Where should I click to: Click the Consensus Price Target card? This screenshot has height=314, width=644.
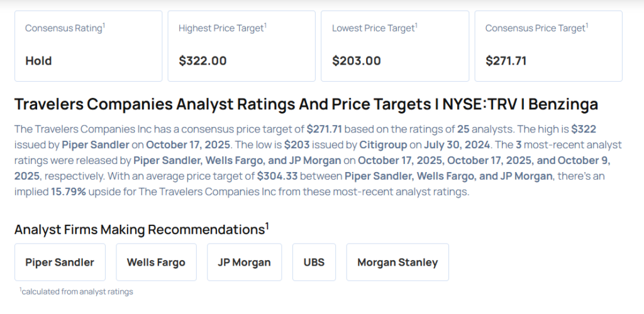548,46
